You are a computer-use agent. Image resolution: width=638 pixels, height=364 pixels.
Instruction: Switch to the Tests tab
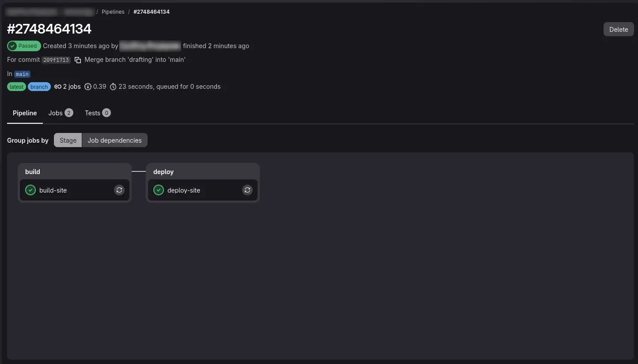click(98, 113)
